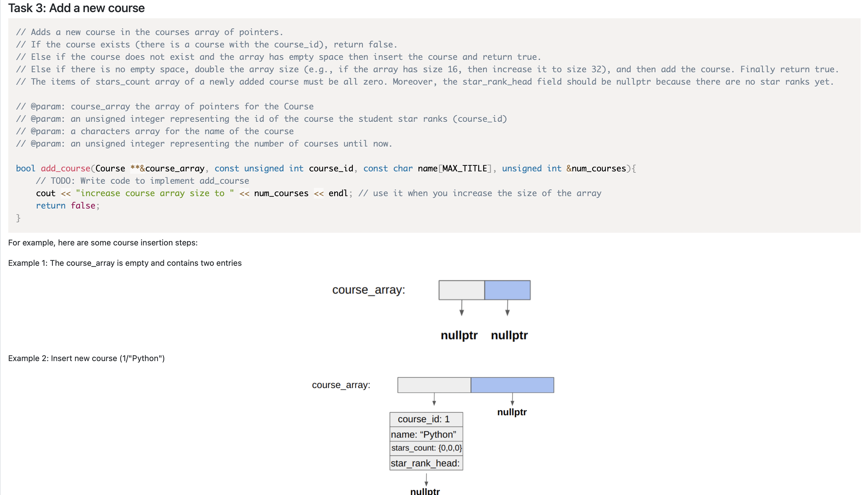Click the name: "Python" box
Screen dimensions: 868x495
[426, 435]
